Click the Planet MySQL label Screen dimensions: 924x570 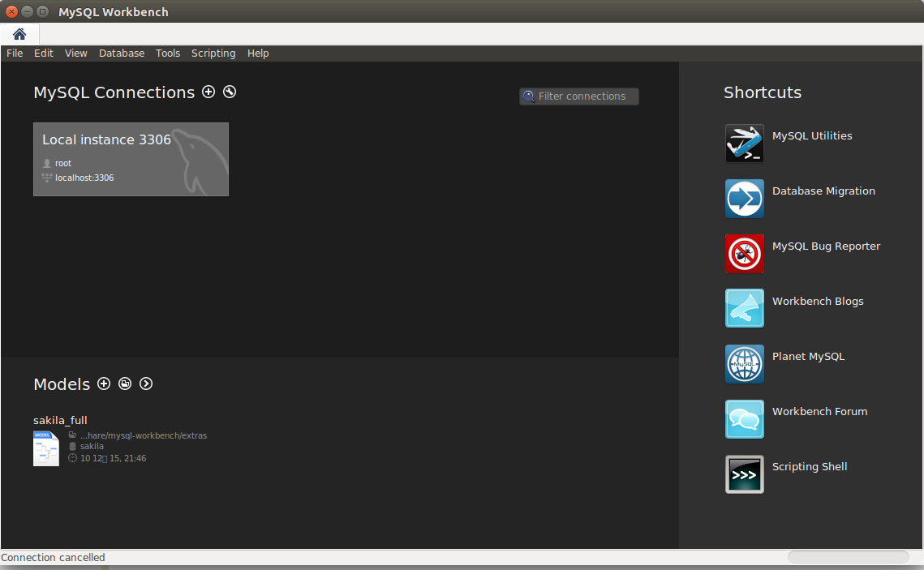point(809,356)
